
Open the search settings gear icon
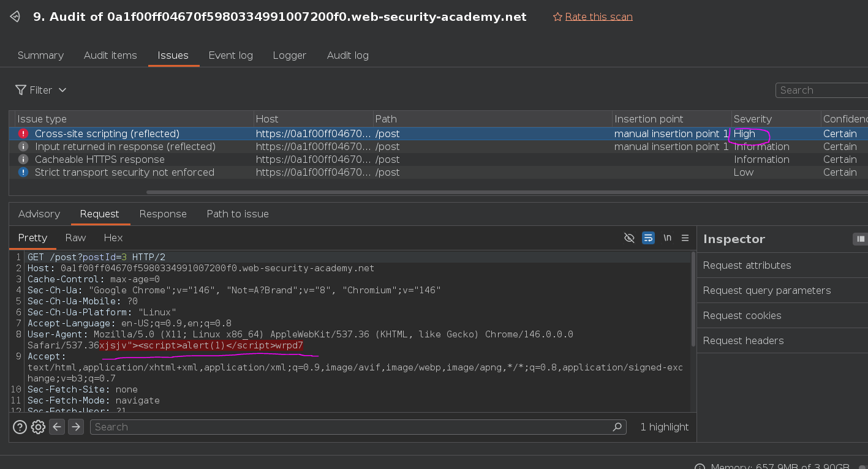pyautogui.click(x=38, y=427)
